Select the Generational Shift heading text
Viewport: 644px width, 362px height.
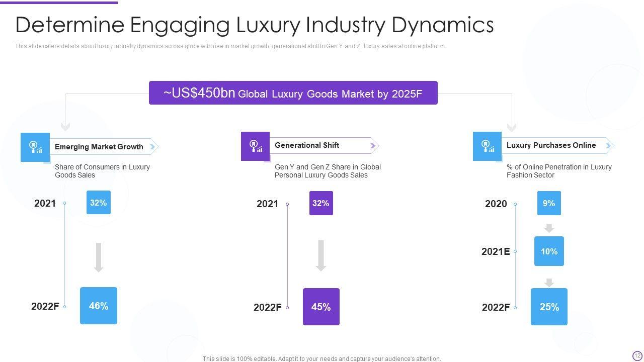point(307,145)
